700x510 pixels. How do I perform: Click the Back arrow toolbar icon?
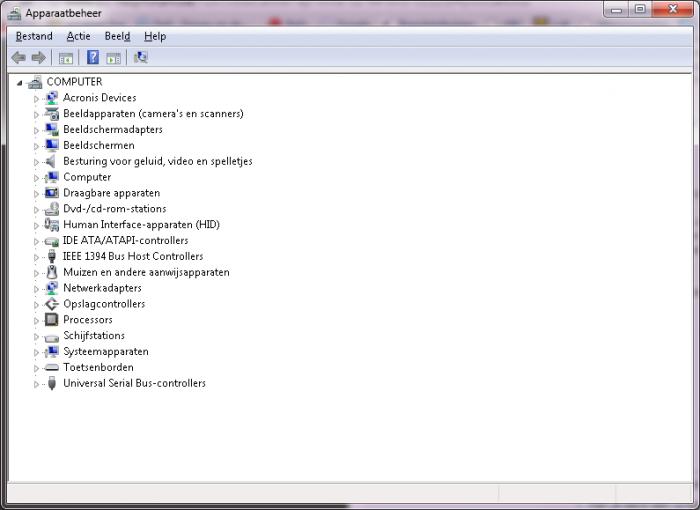click(18, 58)
